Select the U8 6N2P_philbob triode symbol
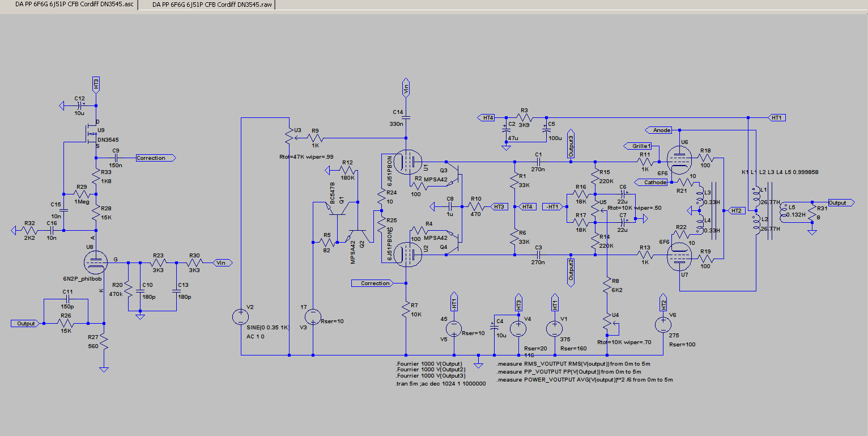 (96, 262)
